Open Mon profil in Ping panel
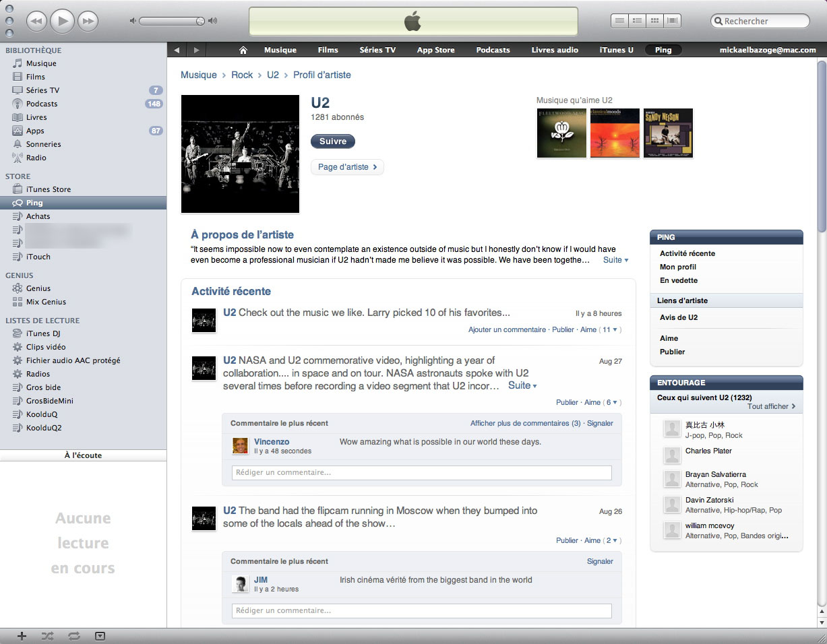Image resolution: width=827 pixels, height=644 pixels. tap(678, 267)
